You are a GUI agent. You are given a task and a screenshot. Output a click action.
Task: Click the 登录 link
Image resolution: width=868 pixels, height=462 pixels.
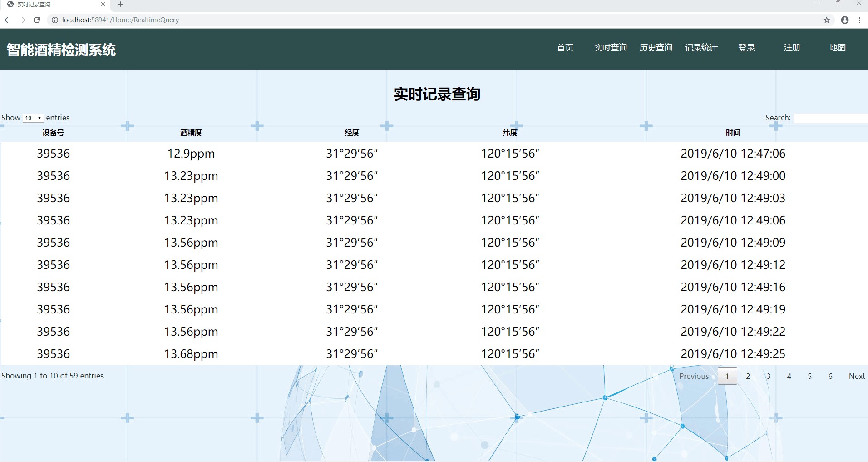tap(746, 48)
